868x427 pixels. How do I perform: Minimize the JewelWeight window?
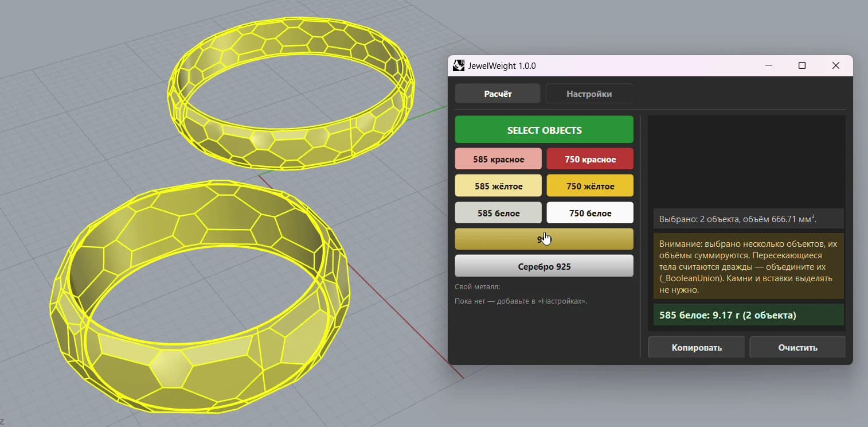click(768, 65)
